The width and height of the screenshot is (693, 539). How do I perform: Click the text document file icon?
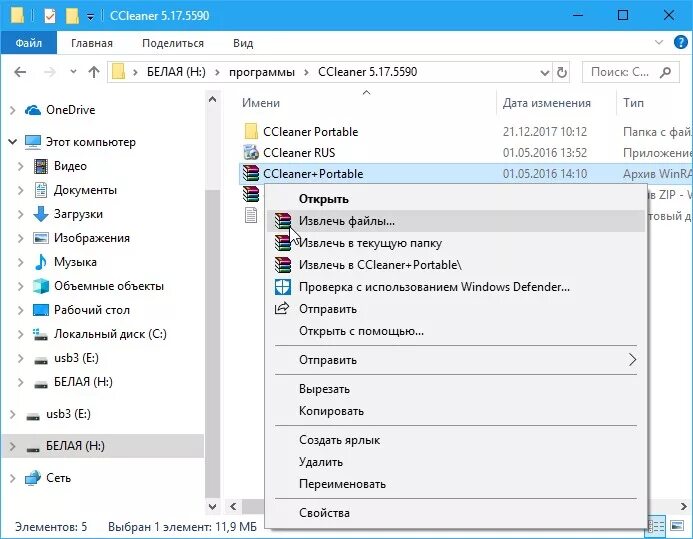[251, 215]
